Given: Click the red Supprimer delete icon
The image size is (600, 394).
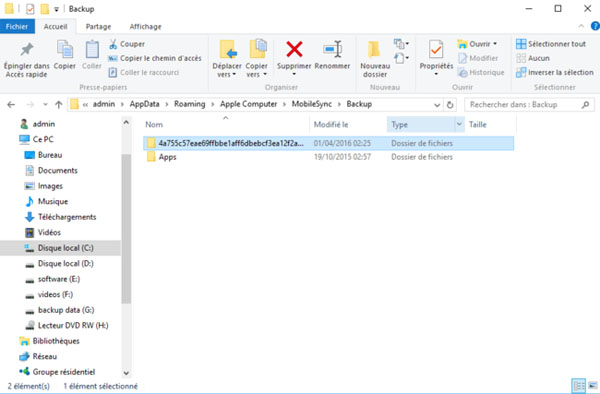Looking at the screenshot, I should pyautogui.click(x=294, y=49).
